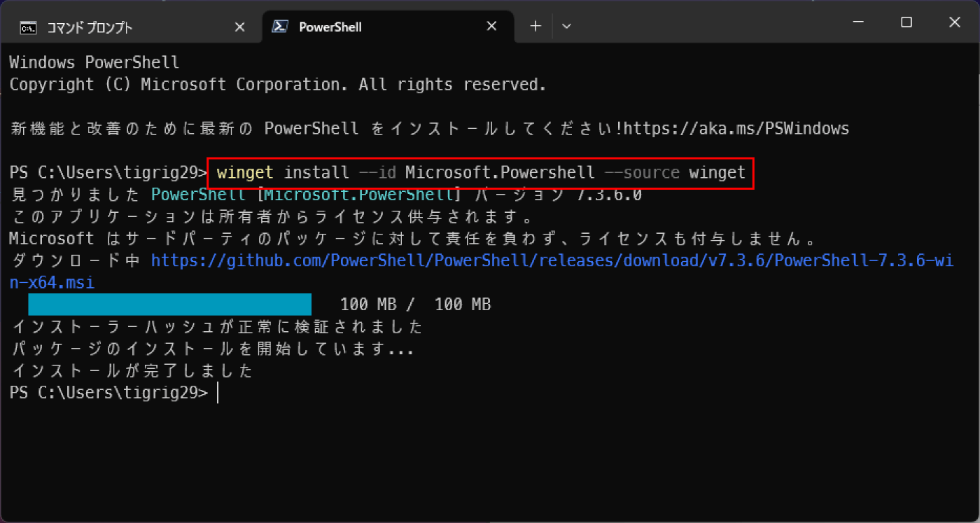Click the download progress bar
The image size is (980, 523).
point(169,305)
